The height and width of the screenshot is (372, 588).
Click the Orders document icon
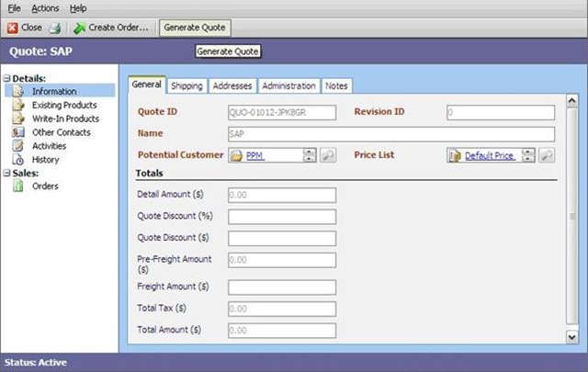pos(18,186)
